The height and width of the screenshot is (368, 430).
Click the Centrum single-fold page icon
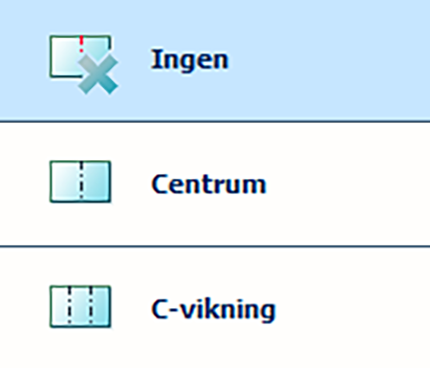coord(80,181)
